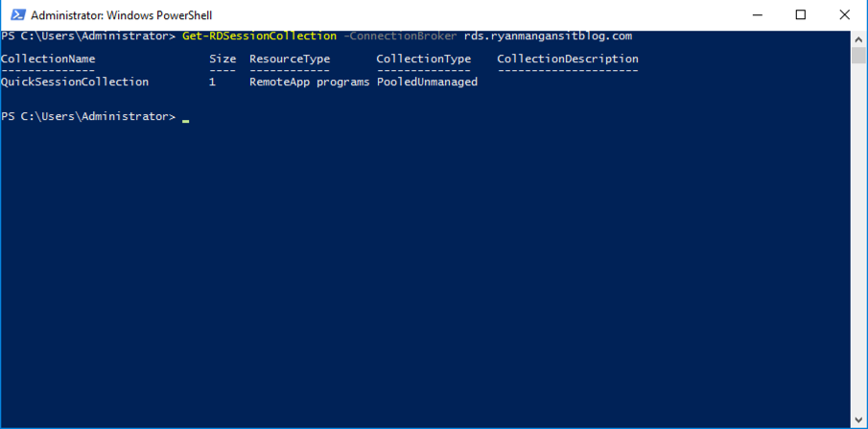Close the Administrator PowerShell window
The width and height of the screenshot is (868, 429).
coord(845,15)
